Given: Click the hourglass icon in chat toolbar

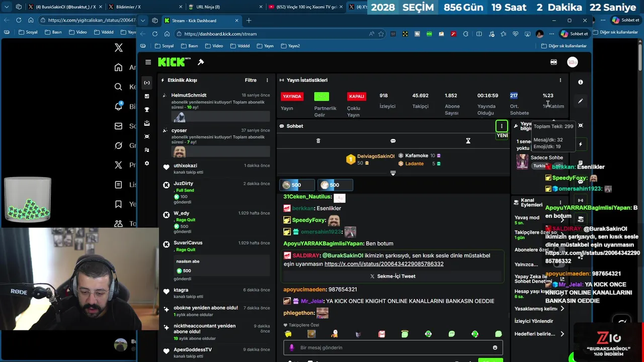Looking at the screenshot, I should click(468, 141).
